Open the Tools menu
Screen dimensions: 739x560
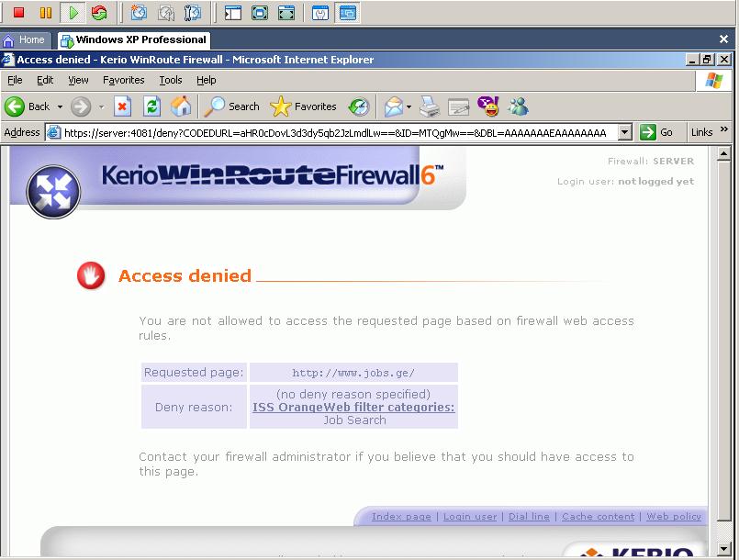pyautogui.click(x=171, y=80)
